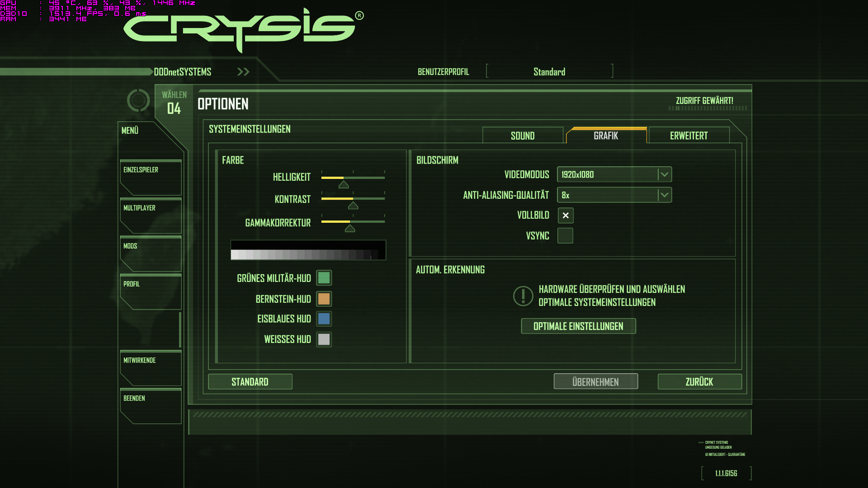This screenshot has width=868, height=488.
Task: Open the Anti-Aliasing-Qualität dropdown
Action: pyautogui.click(x=664, y=195)
